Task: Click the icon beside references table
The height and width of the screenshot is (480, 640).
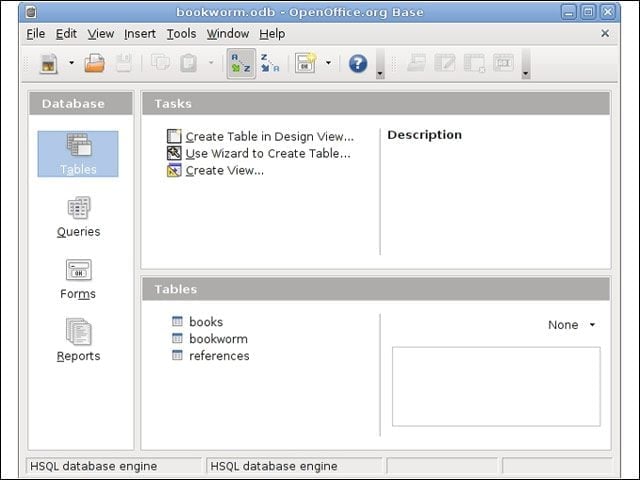Action: pos(177,356)
